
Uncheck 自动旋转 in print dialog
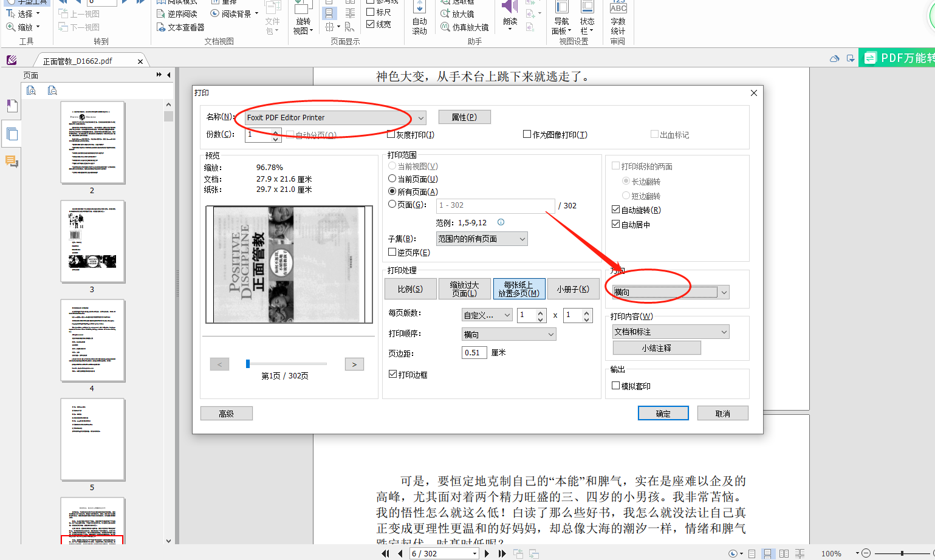point(615,209)
